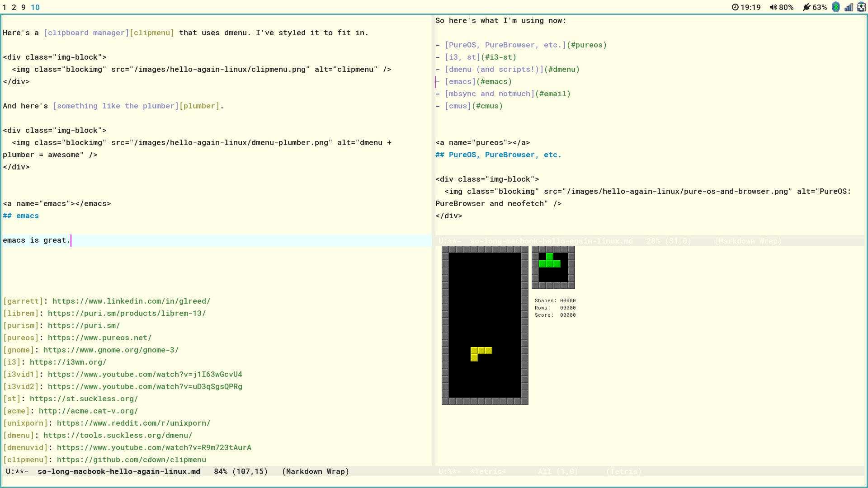Click the markdown buffer mode line
Screen dimensions: 868x488
[x=181, y=471]
